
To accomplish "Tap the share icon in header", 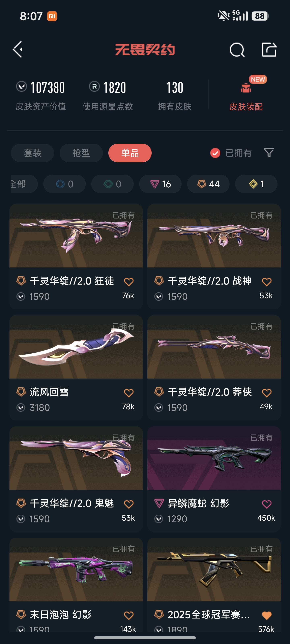I will click(269, 50).
